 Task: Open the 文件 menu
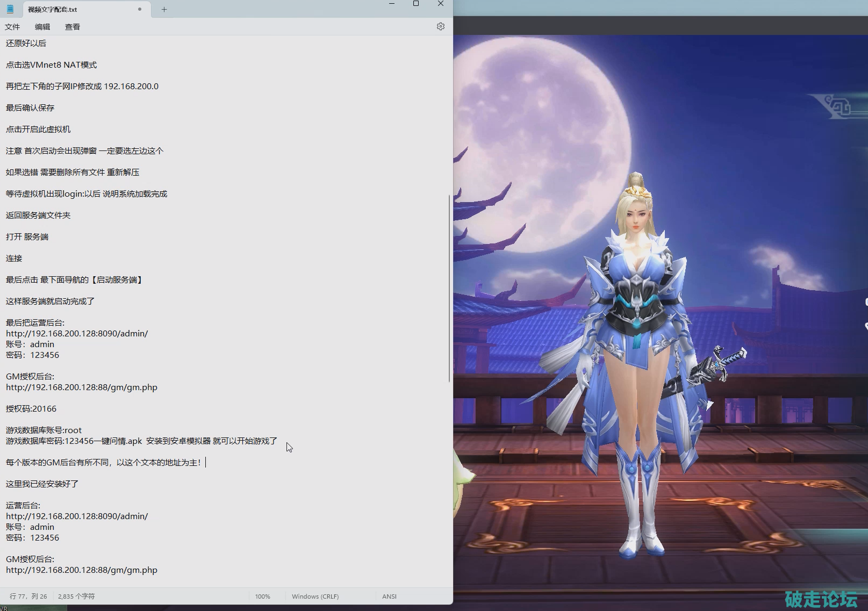point(12,27)
